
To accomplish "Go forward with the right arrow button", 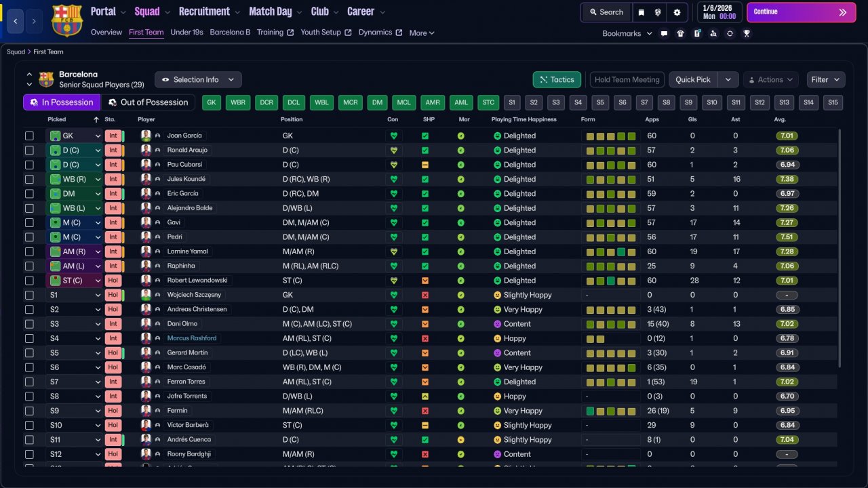I will (35, 21).
